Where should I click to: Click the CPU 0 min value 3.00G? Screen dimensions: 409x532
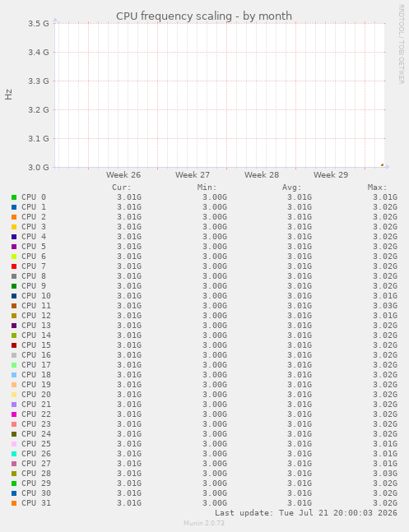(215, 197)
